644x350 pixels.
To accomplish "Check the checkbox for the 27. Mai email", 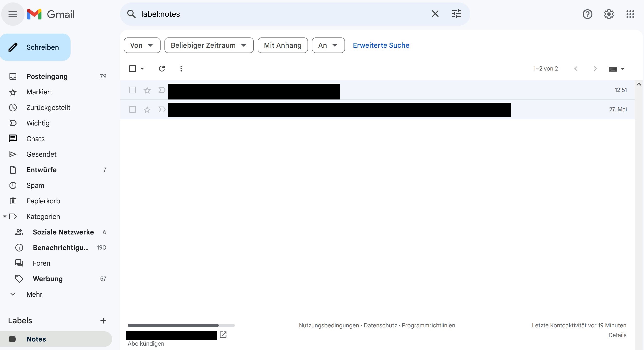I will pyautogui.click(x=133, y=109).
